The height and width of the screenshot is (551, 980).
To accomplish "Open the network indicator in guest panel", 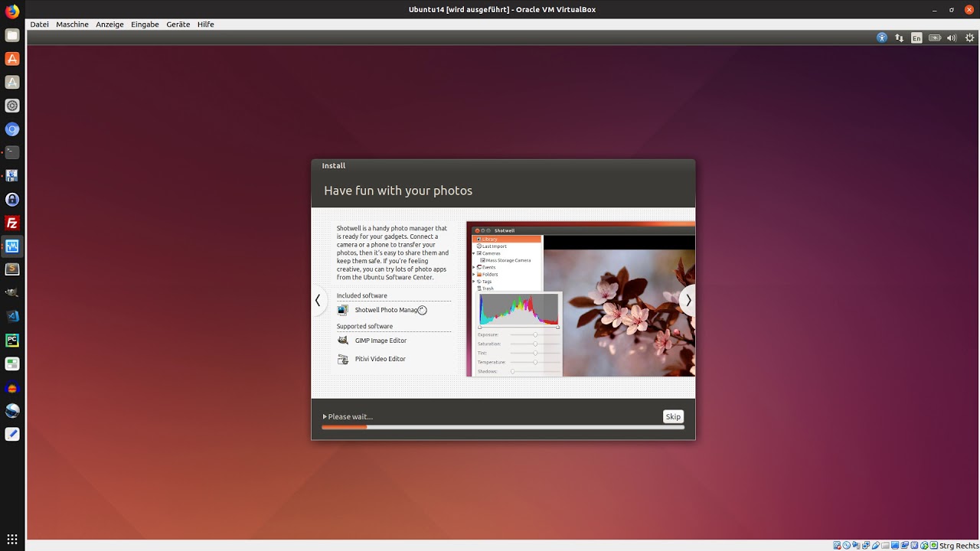I will [x=899, y=37].
